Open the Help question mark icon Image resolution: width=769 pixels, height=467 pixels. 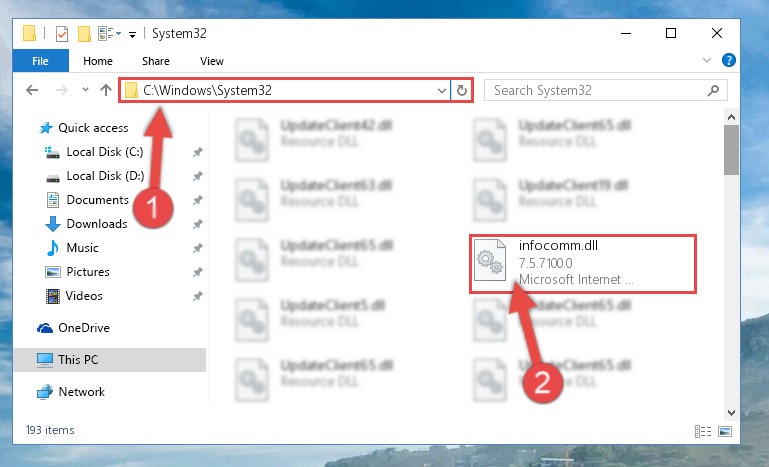(729, 60)
